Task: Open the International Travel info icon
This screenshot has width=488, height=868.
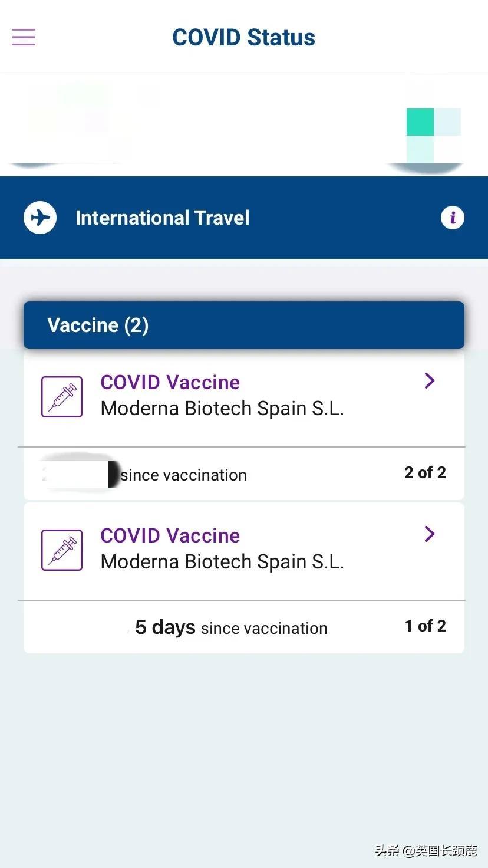Action: 452,218
